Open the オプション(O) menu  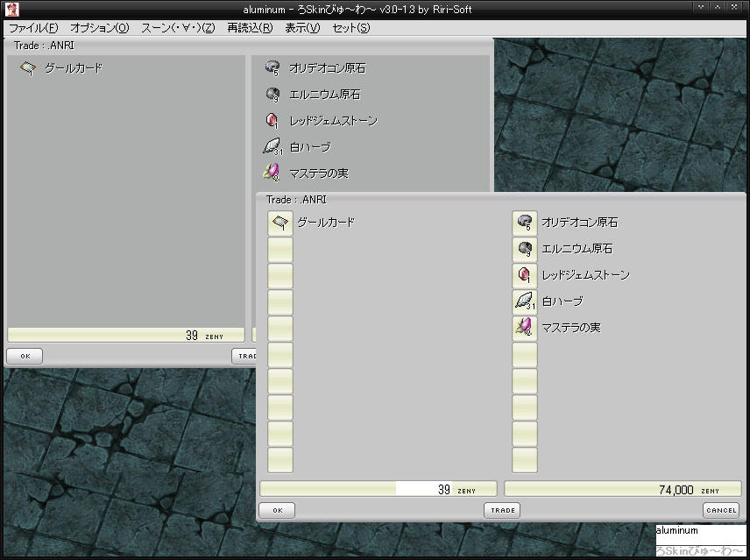coord(100,28)
